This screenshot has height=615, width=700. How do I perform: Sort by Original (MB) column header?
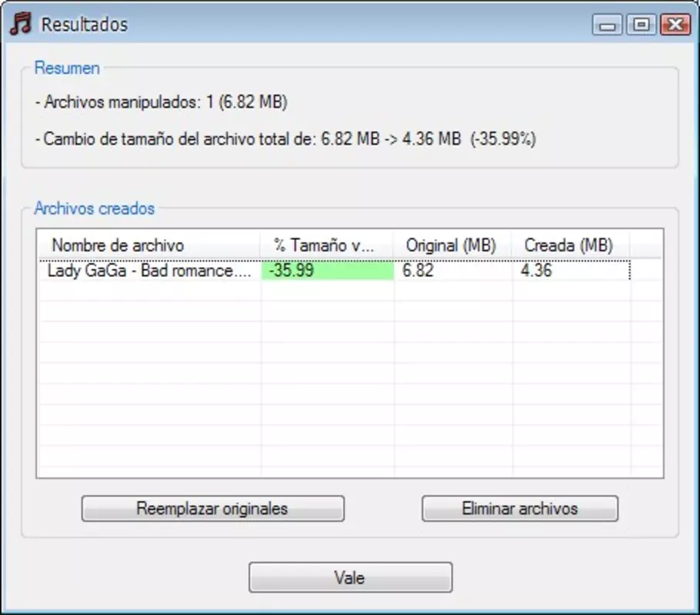click(x=452, y=245)
